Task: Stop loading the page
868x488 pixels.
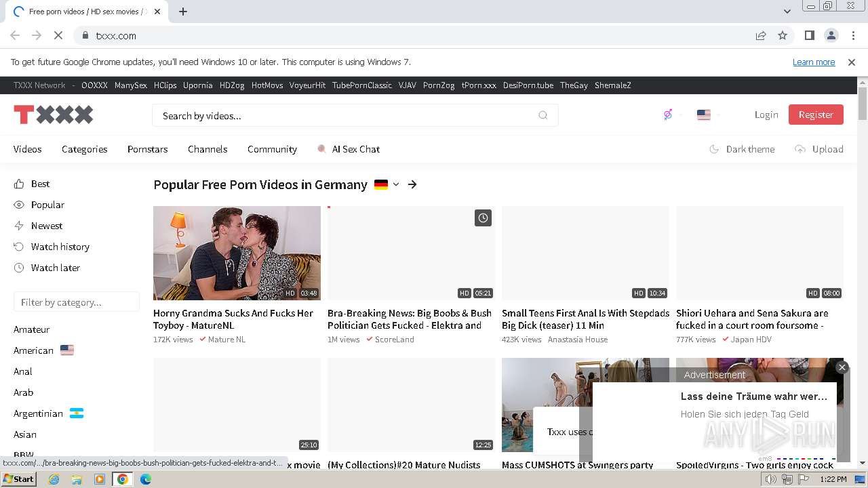Action: (x=58, y=35)
